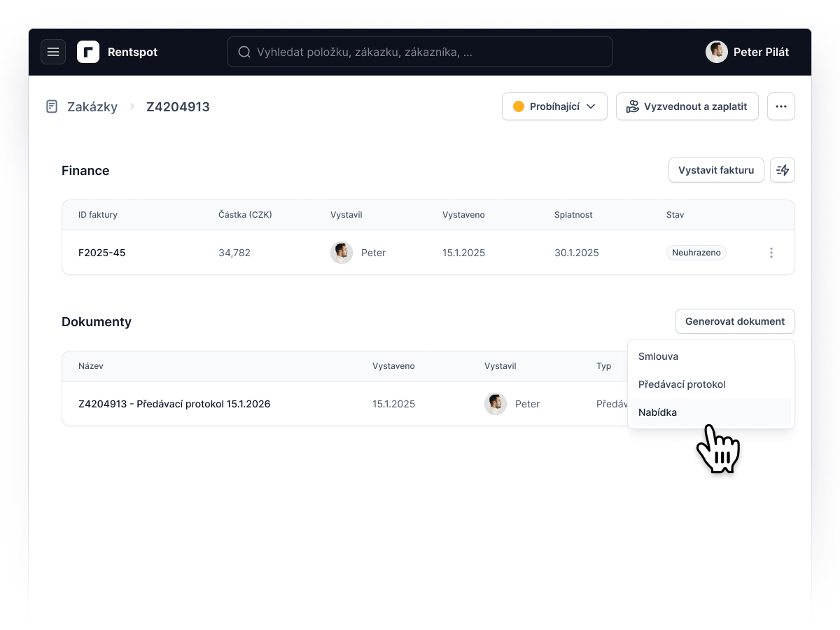Click the amount 34,782

tap(234, 253)
